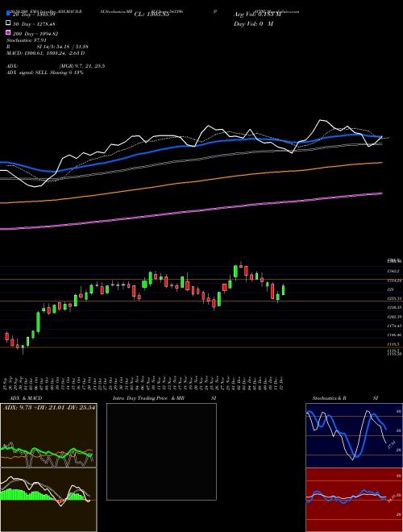This screenshot has width=403, height=532.
Task: Click the 'Stochastics & R SI' panel title
Action: [345, 398]
